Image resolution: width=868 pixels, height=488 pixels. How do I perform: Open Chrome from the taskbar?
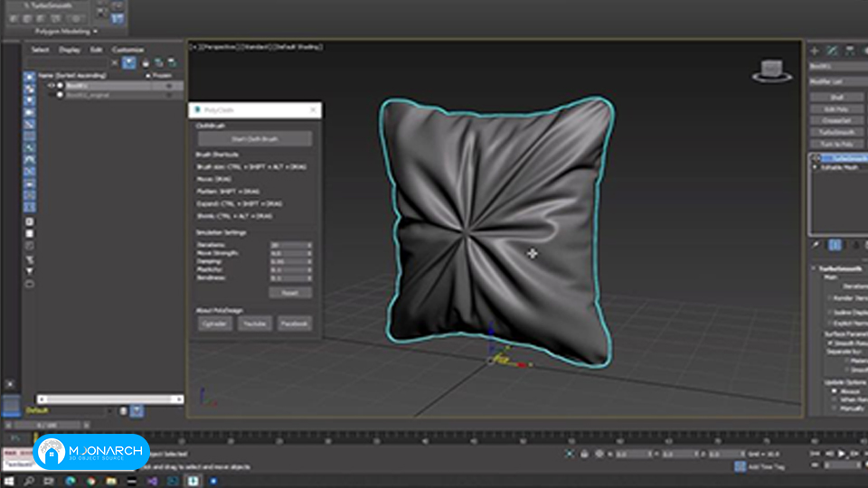[90, 481]
